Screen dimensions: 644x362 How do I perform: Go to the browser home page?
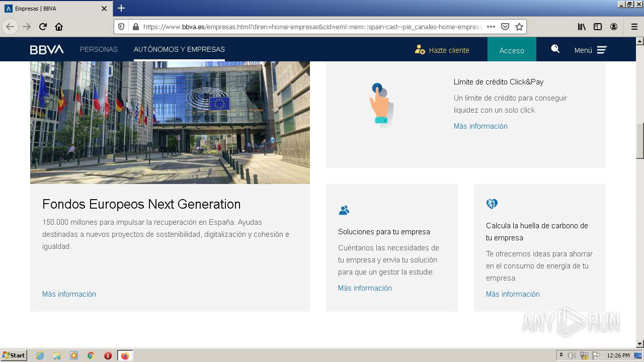click(x=59, y=27)
